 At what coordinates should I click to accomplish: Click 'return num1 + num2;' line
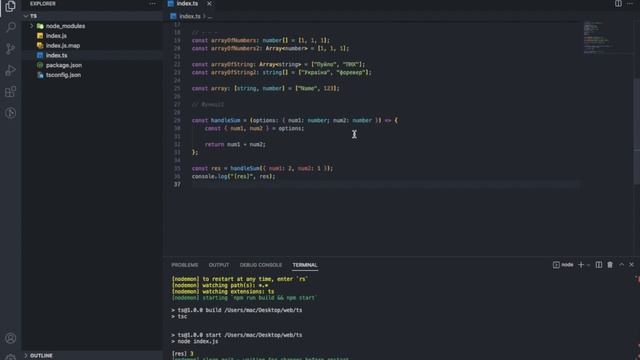235,144
